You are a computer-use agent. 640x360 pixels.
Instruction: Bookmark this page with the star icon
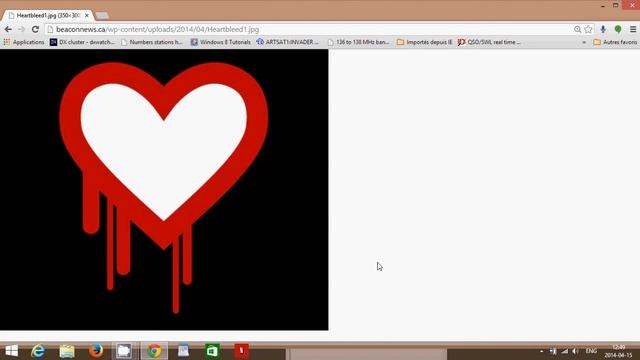[588, 29]
